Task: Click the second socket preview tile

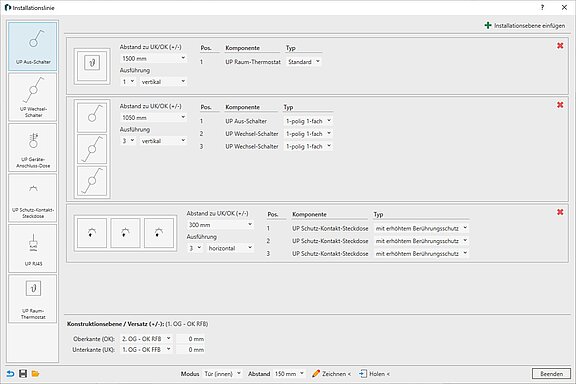Action: (x=125, y=233)
